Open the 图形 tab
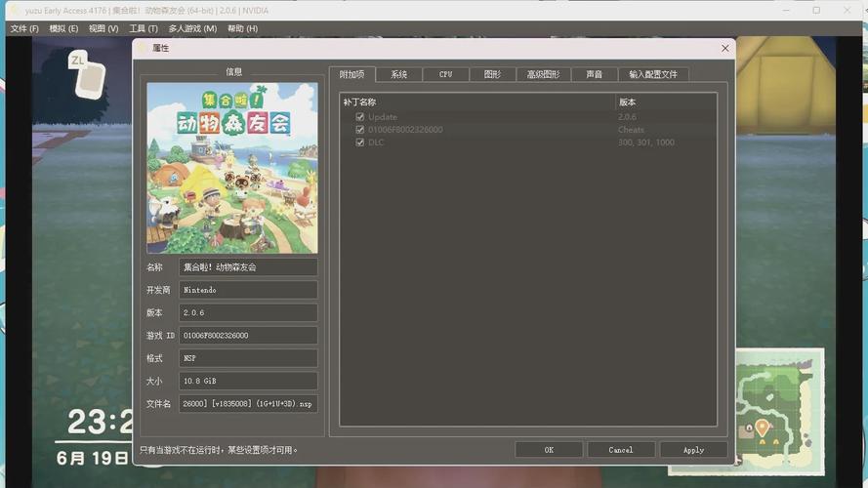Viewport: 868px width, 488px height. (x=492, y=74)
